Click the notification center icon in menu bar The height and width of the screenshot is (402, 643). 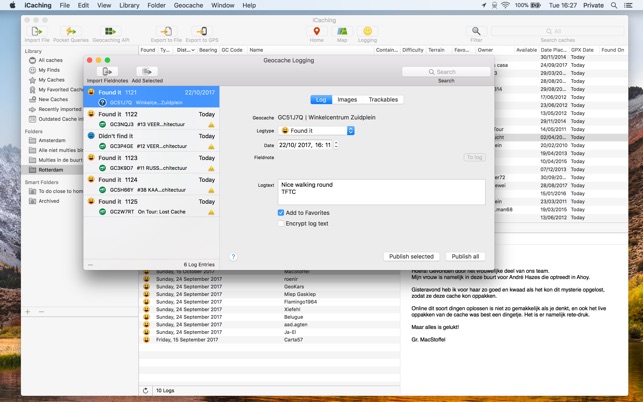(628, 5)
